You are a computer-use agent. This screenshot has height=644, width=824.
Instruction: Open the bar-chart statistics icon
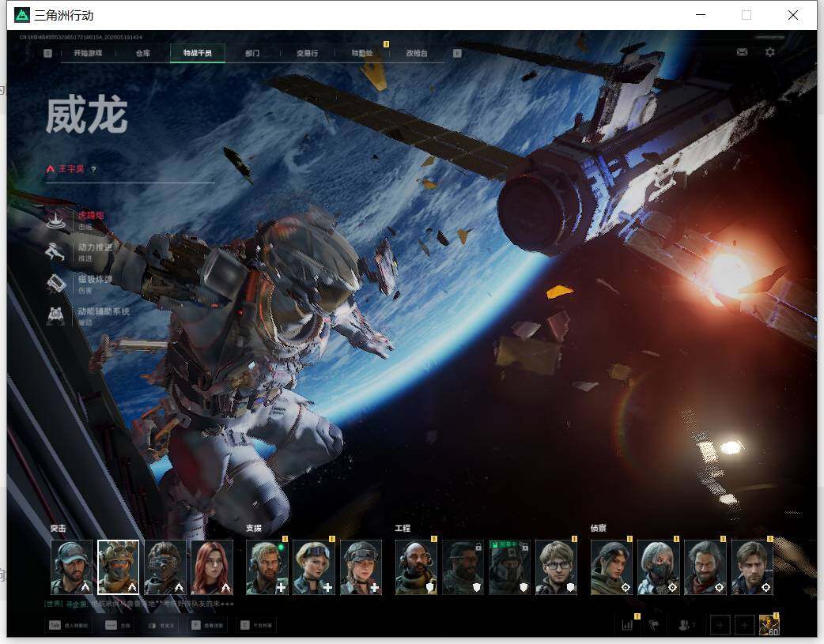point(627,625)
